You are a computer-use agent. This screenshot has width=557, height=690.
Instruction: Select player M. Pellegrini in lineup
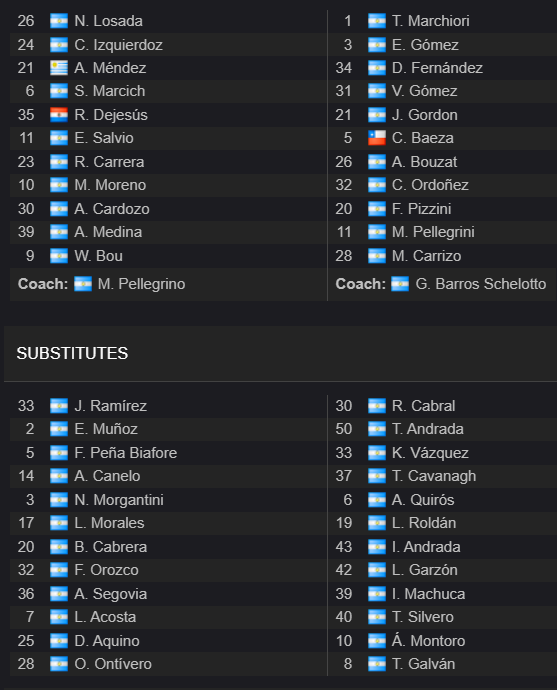[433, 232]
